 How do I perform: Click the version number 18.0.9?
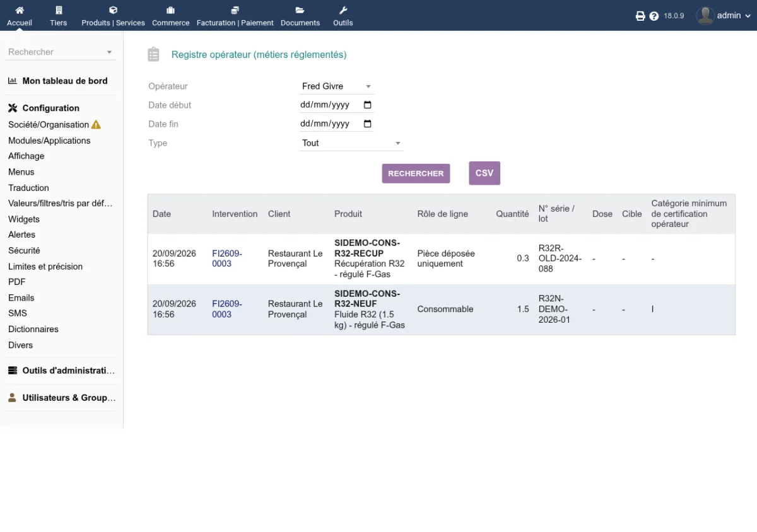coord(674,16)
